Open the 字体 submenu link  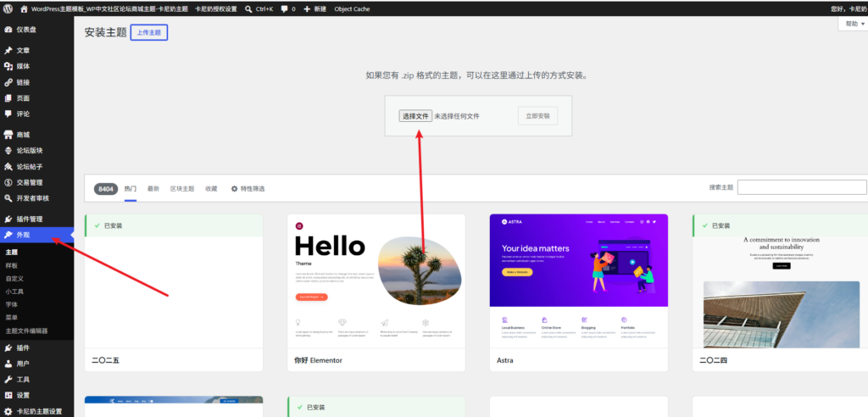(12, 304)
